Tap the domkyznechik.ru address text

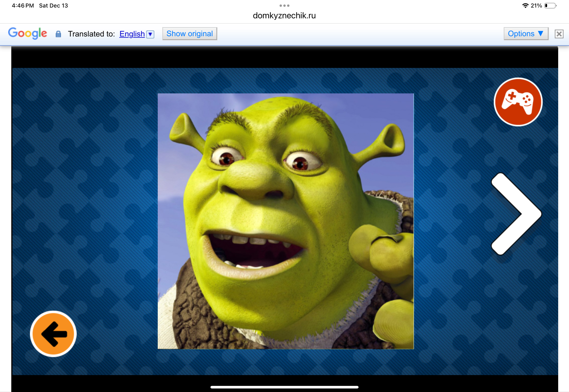click(284, 16)
